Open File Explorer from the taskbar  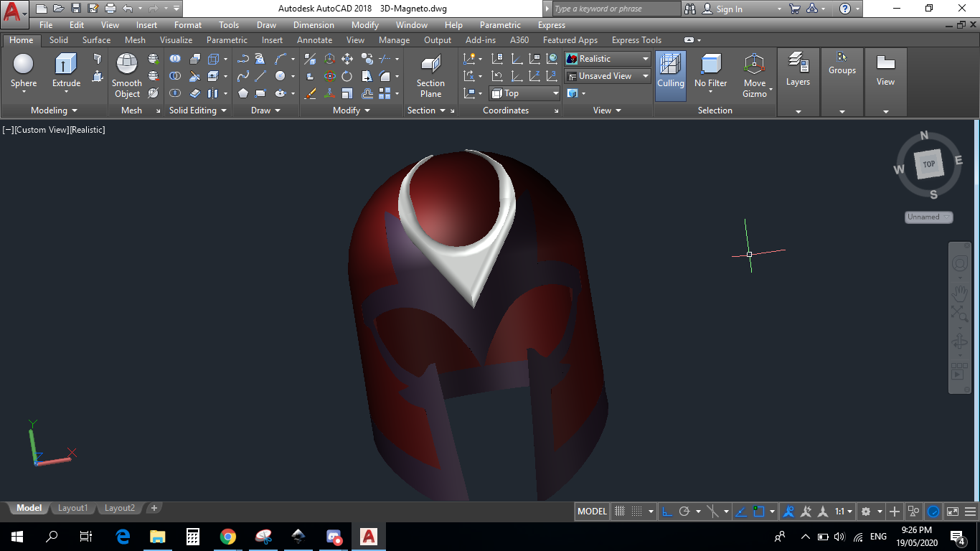(x=158, y=536)
